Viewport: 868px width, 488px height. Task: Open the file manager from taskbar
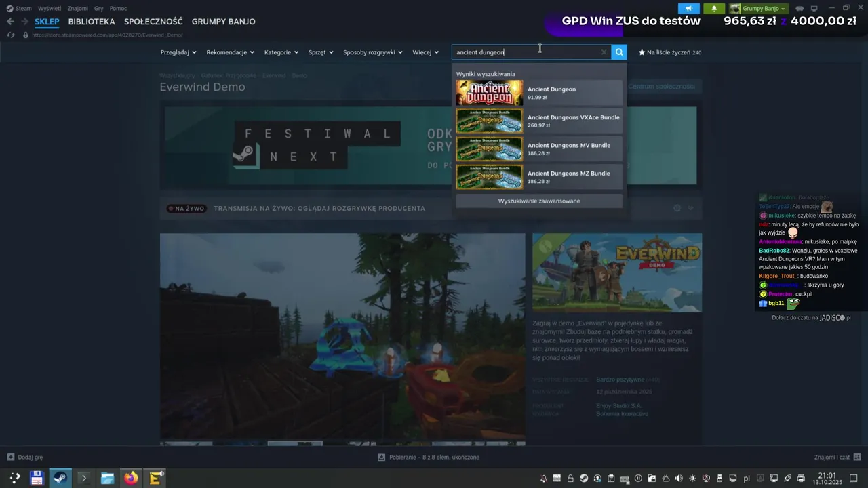click(x=107, y=478)
